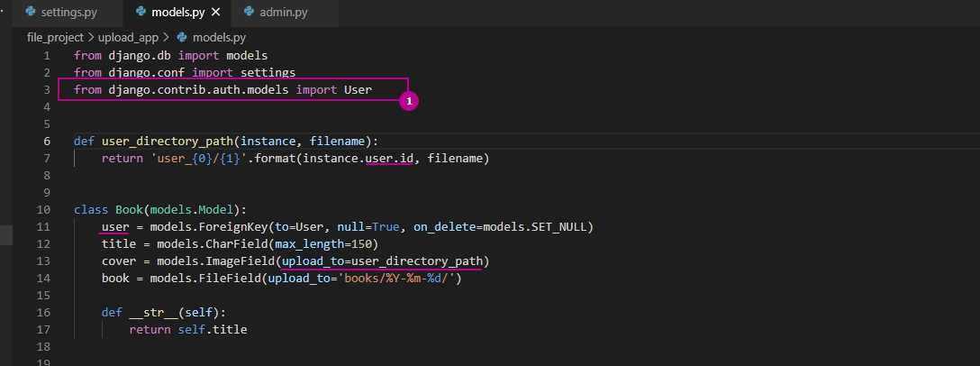Image resolution: width=980 pixels, height=366 pixels.
Task: Click the pink numbered badge 1 annotation
Action: tap(408, 103)
